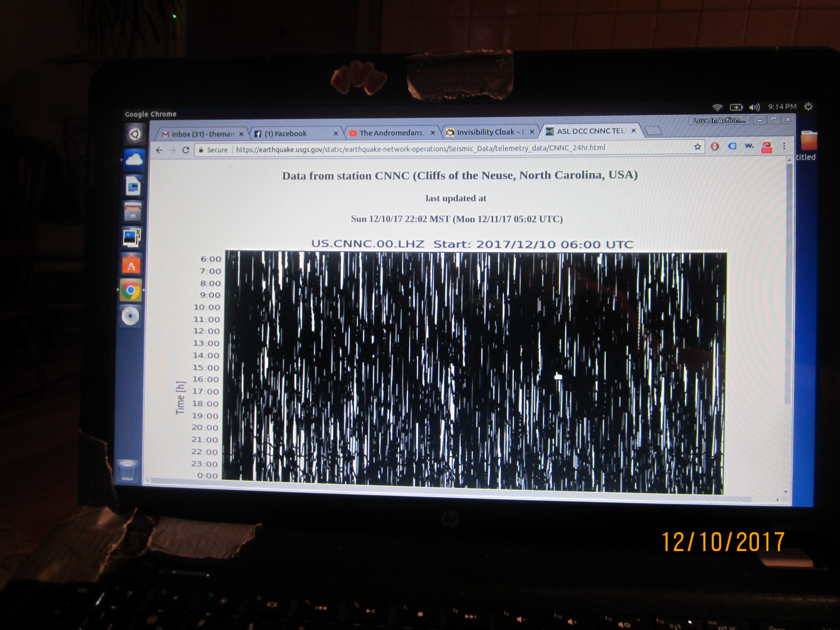Click the red padlock extension icon
This screenshot has width=840, height=630.
click(x=766, y=147)
